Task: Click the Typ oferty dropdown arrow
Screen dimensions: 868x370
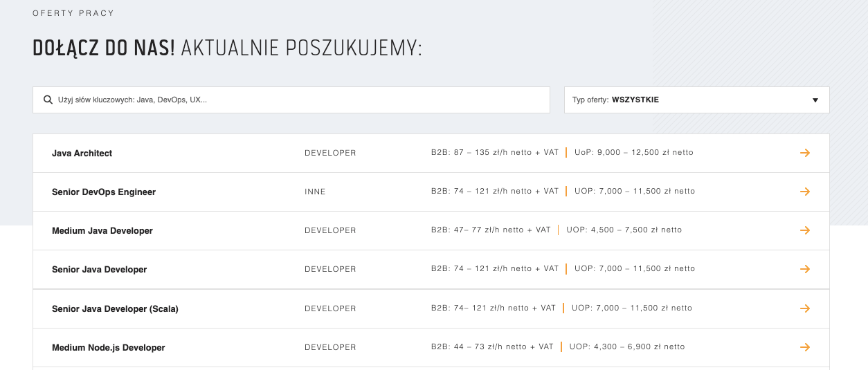Action: 815,100
